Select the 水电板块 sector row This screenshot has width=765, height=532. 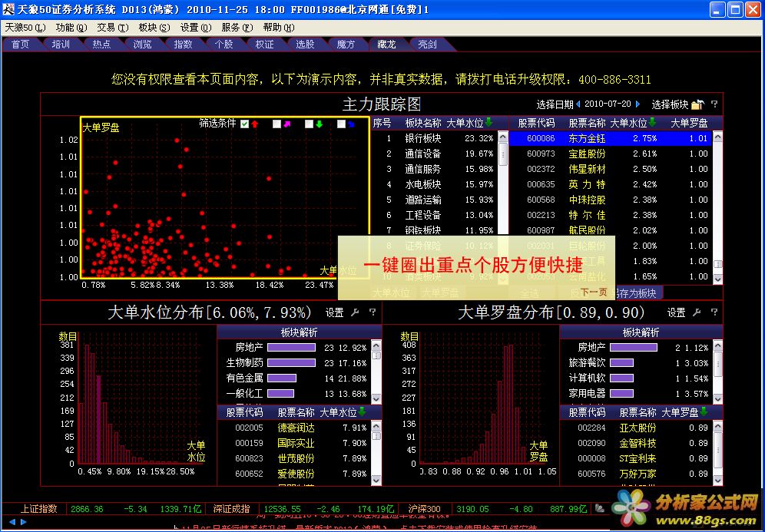[434, 184]
